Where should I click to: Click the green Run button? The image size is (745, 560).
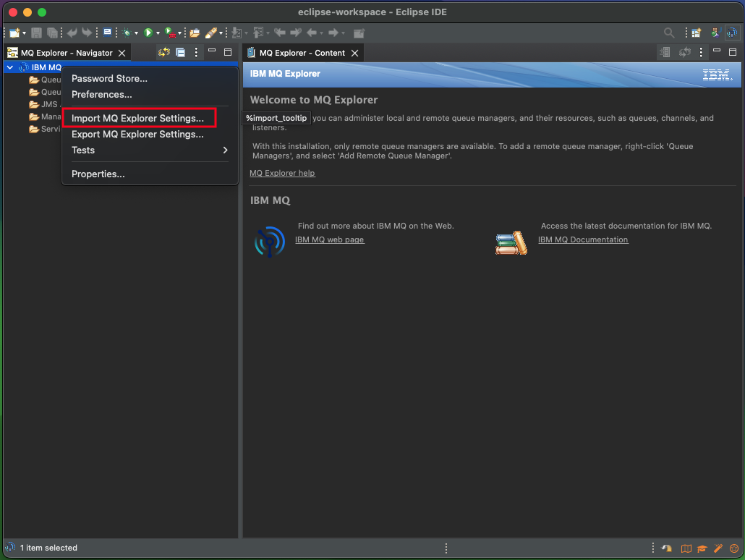pos(148,33)
